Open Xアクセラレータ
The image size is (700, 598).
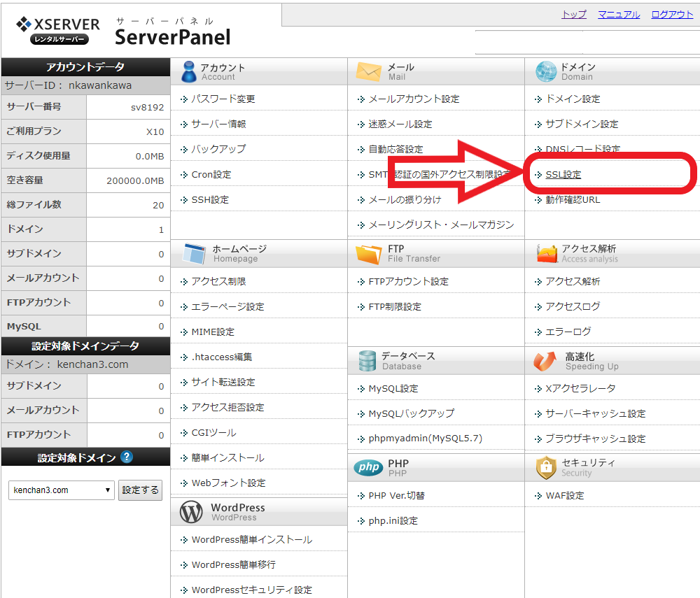point(580,389)
